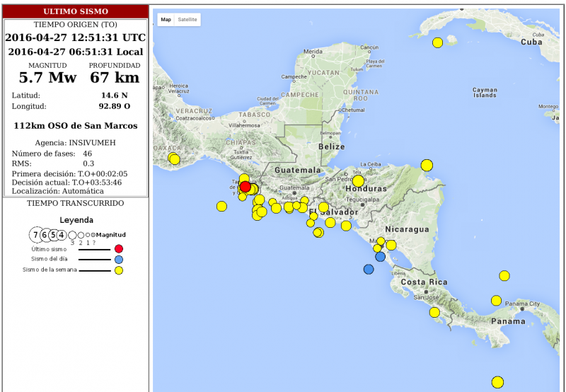Screen dimensions: 566x392
Task: Select the blue marker offshore southwest of Nicaragua
Action: (x=369, y=269)
